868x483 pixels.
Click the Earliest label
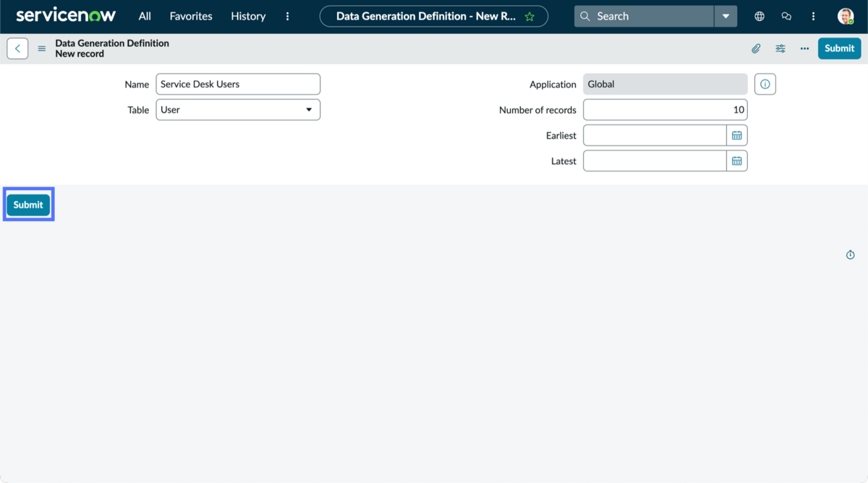coord(561,136)
